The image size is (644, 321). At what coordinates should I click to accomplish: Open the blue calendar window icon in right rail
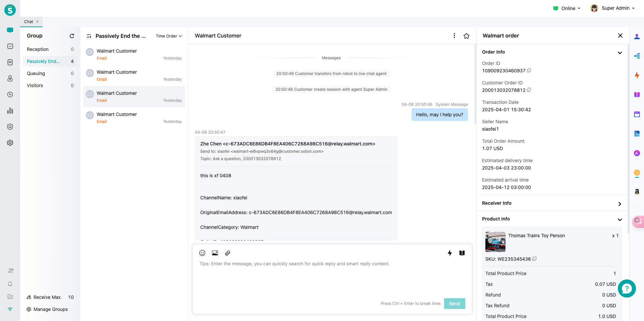point(637,114)
